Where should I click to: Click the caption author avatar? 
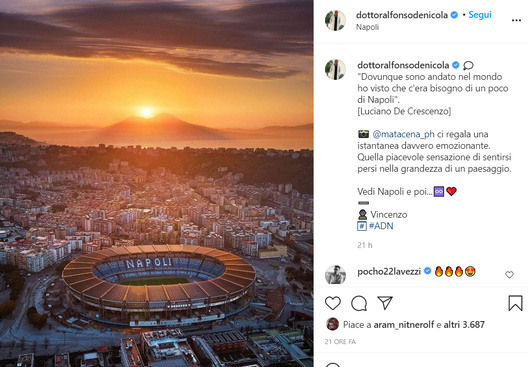click(335, 70)
